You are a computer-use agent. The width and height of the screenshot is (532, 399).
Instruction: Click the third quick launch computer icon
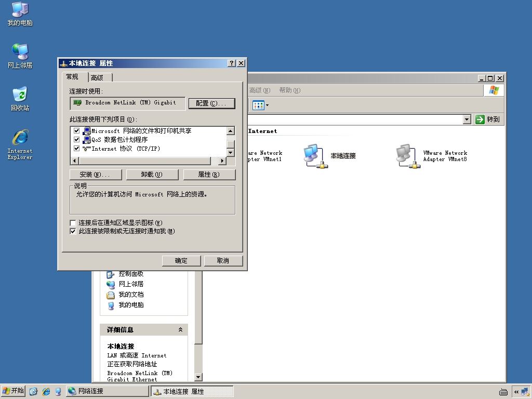[x=58, y=392]
